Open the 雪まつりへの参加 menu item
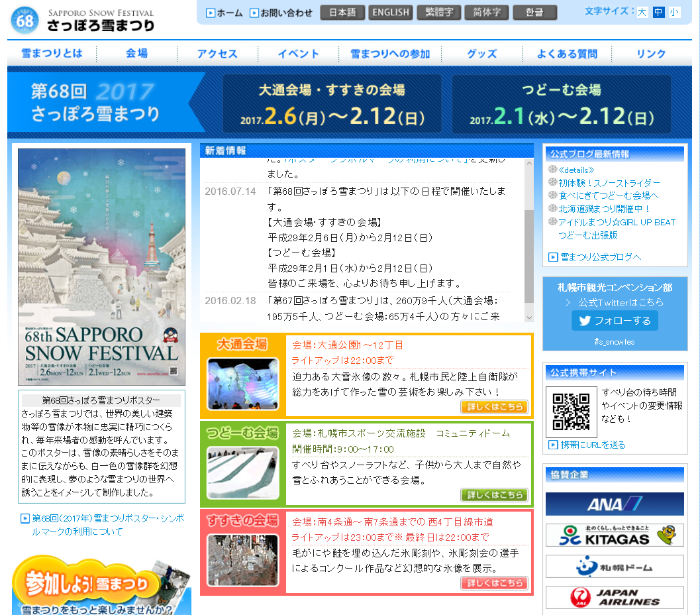This screenshot has height=615, width=700. tap(389, 54)
